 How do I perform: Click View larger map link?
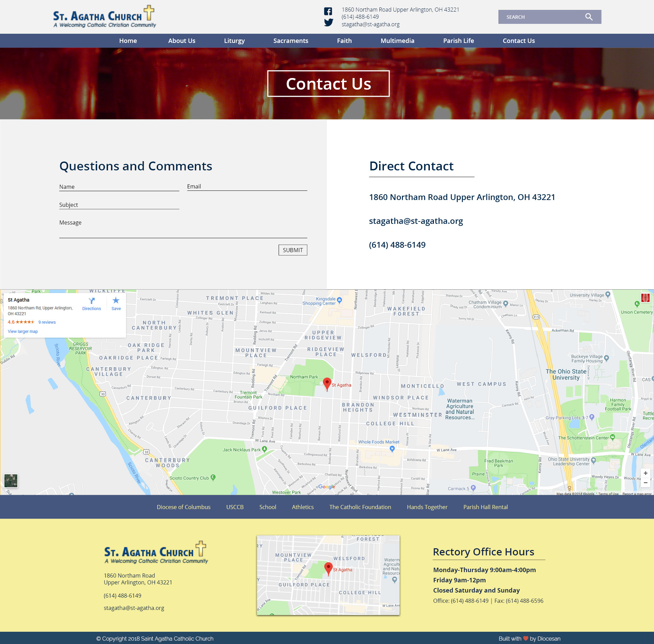(23, 332)
